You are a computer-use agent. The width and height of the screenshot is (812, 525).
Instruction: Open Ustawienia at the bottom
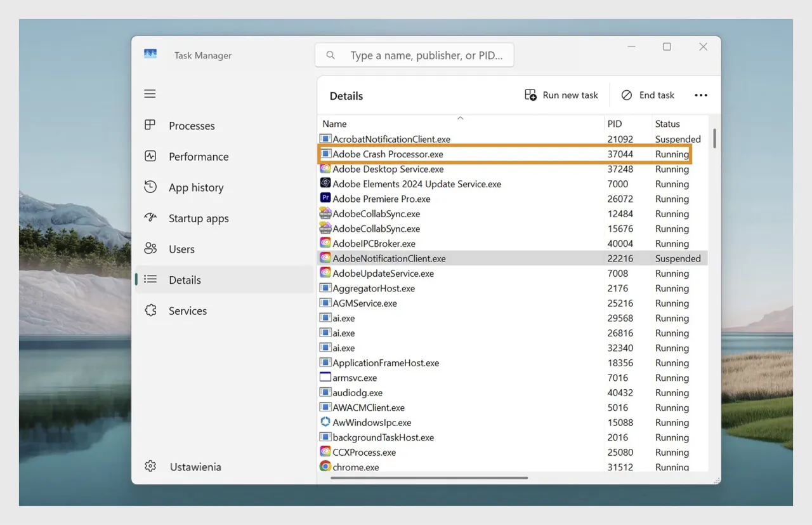click(x=195, y=467)
